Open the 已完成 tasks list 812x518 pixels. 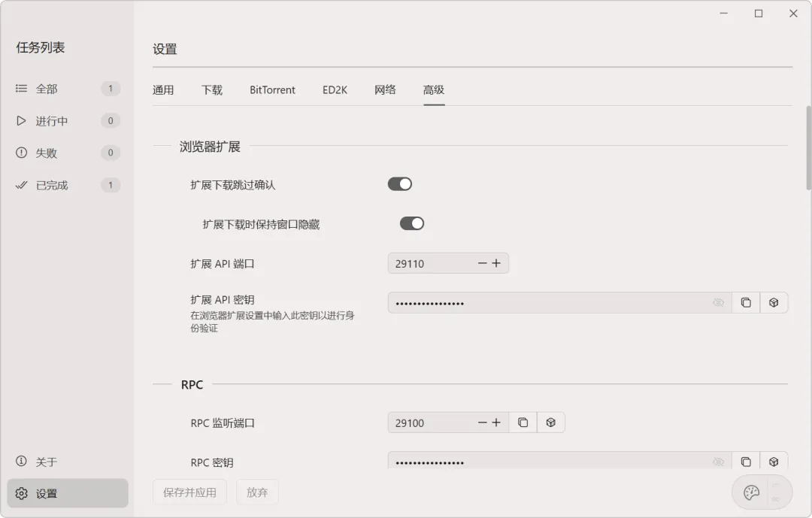(x=68, y=185)
